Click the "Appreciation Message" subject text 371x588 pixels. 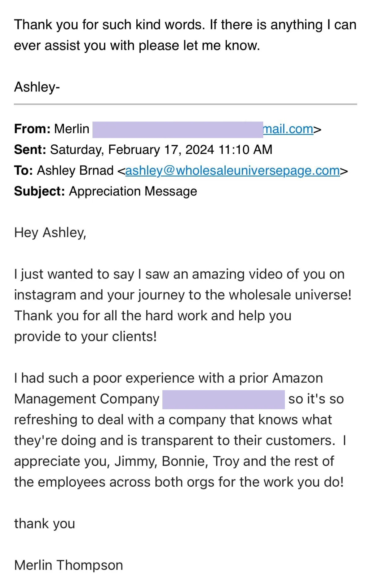pos(133,191)
